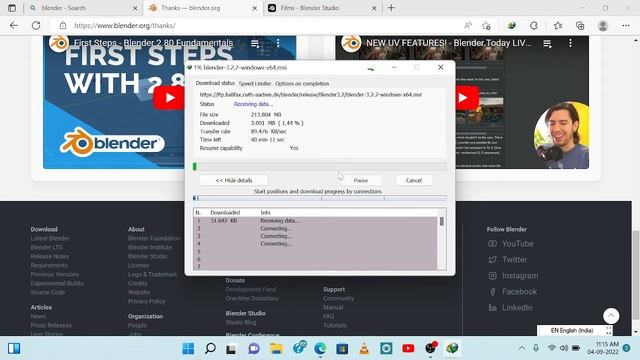Screen dimensions: 640x360
Task: Open Collections icon in toolbar
Action: click(x=580, y=25)
